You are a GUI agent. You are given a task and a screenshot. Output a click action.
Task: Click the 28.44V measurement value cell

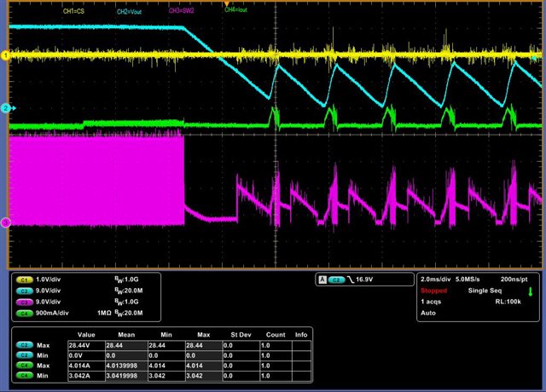(x=86, y=345)
